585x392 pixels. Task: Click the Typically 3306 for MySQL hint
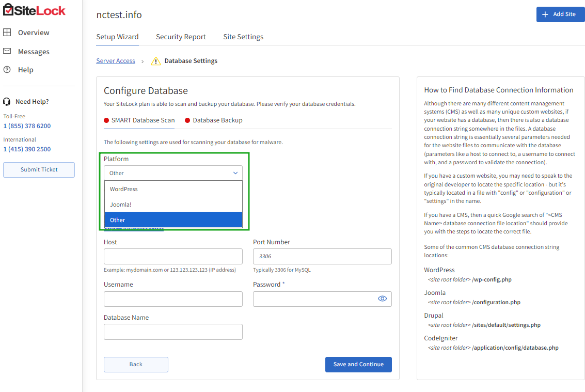pos(282,270)
